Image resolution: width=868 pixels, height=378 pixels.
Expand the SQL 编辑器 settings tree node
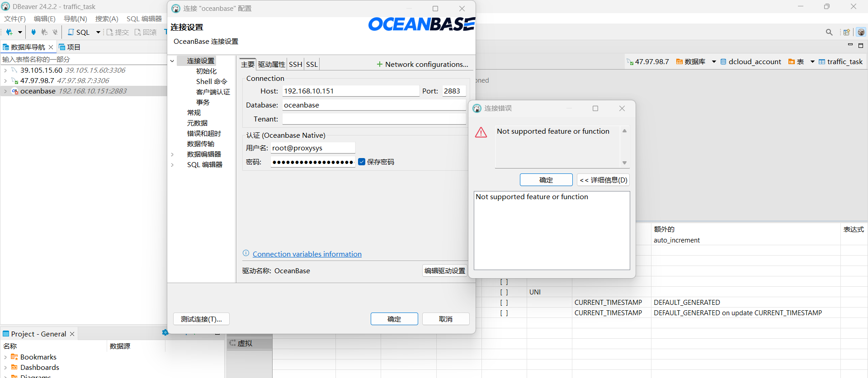(172, 165)
